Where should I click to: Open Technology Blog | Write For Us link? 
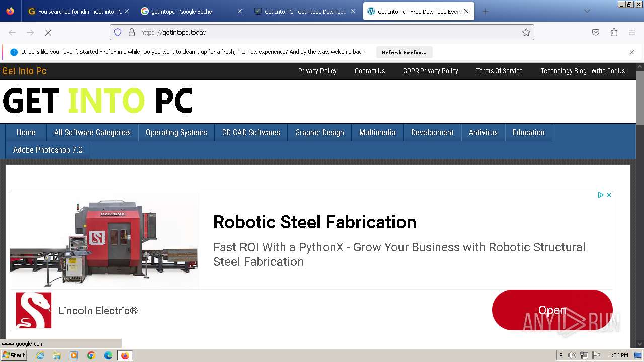pos(583,71)
